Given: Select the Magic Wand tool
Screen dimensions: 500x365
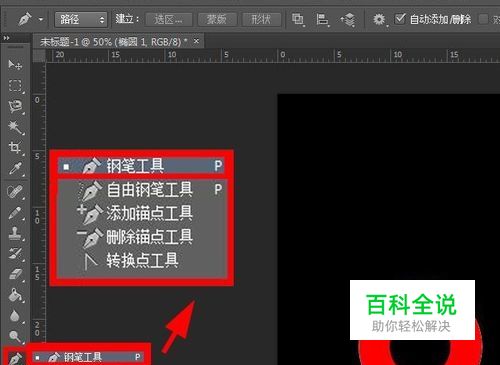Looking at the screenshot, I should tap(15, 128).
